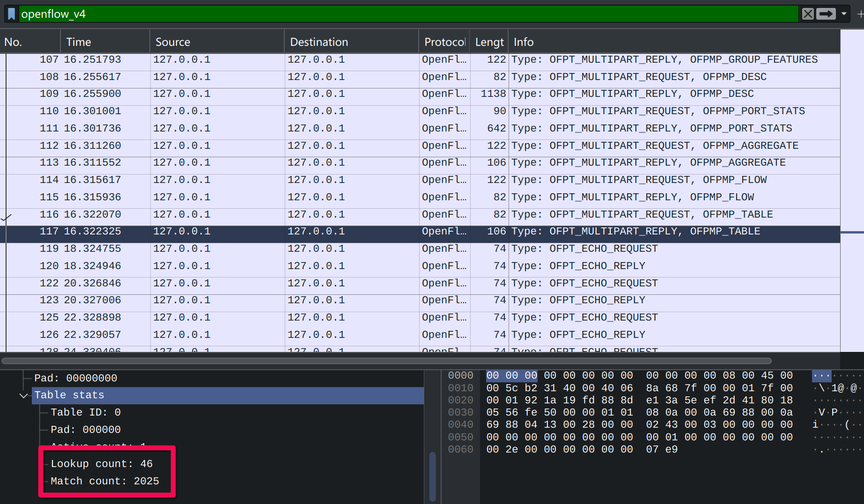Screen dimensions: 864x504
Task: Clear the openflow_v4 display filter
Action: point(808,14)
